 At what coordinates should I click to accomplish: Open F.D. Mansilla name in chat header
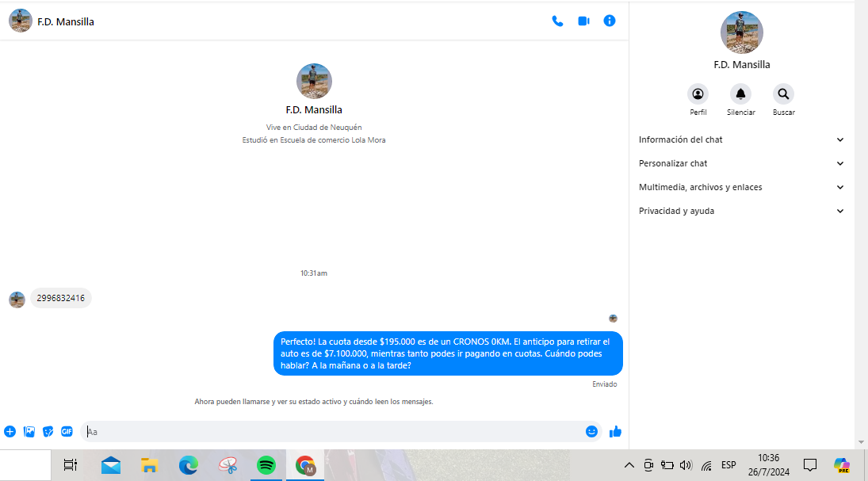66,22
